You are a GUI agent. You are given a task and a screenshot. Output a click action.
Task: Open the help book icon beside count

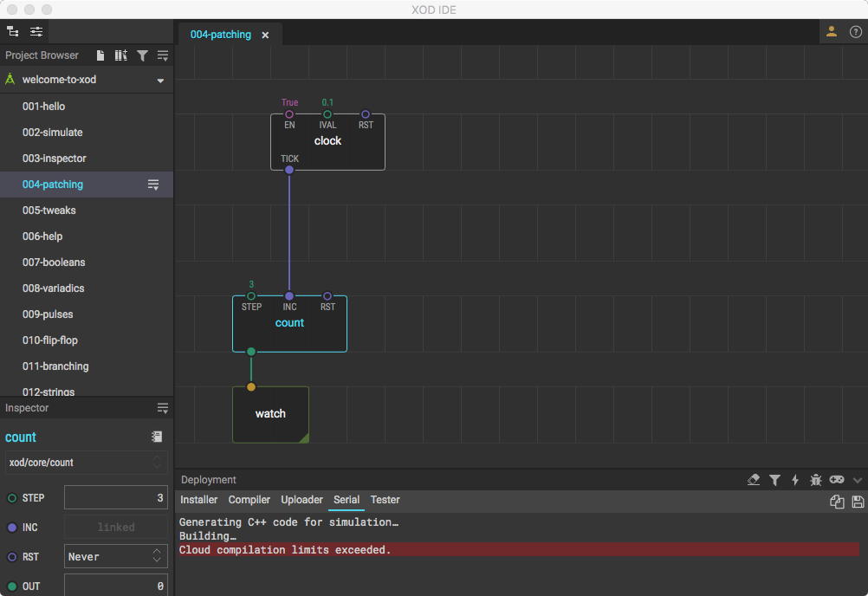click(x=157, y=437)
